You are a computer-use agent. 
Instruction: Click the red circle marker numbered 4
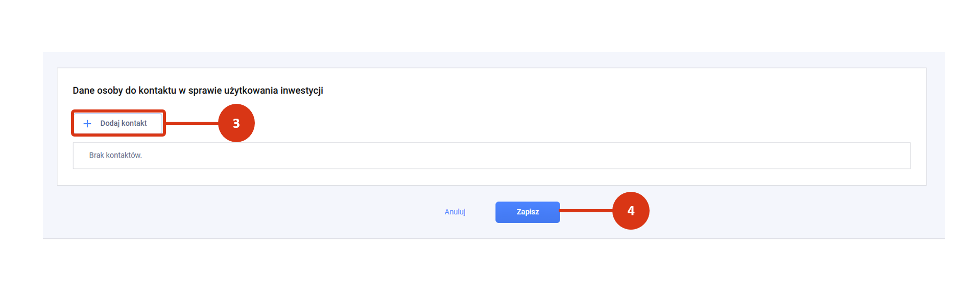point(631,211)
